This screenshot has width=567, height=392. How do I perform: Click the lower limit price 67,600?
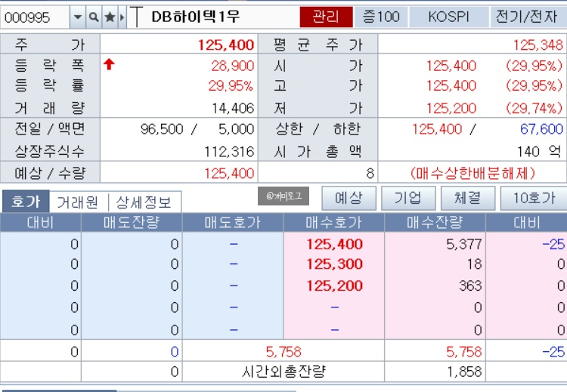click(x=541, y=129)
